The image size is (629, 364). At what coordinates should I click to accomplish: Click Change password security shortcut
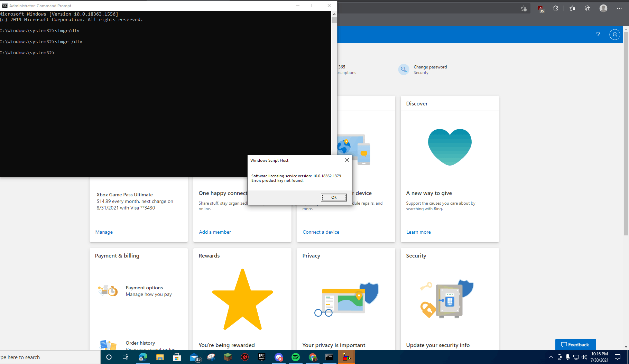(x=423, y=69)
